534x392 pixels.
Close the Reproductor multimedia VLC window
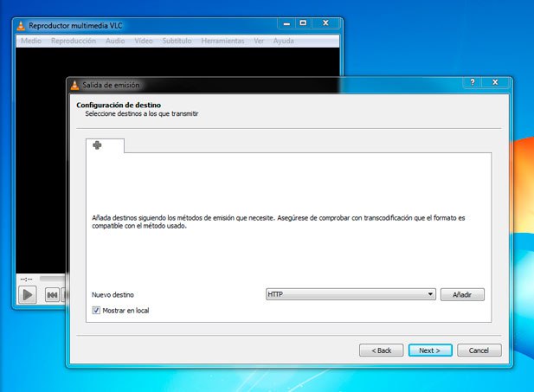coord(325,23)
